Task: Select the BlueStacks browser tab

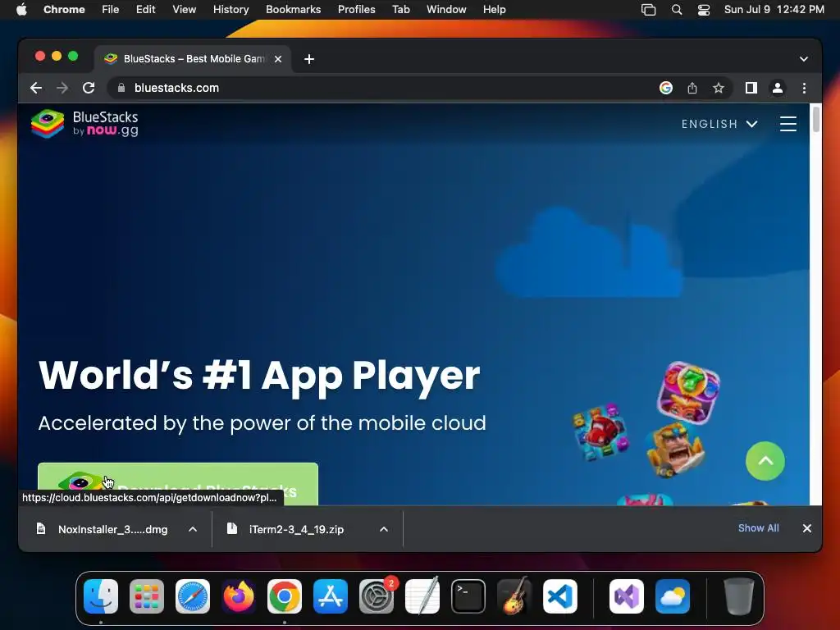Action: point(193,59)
